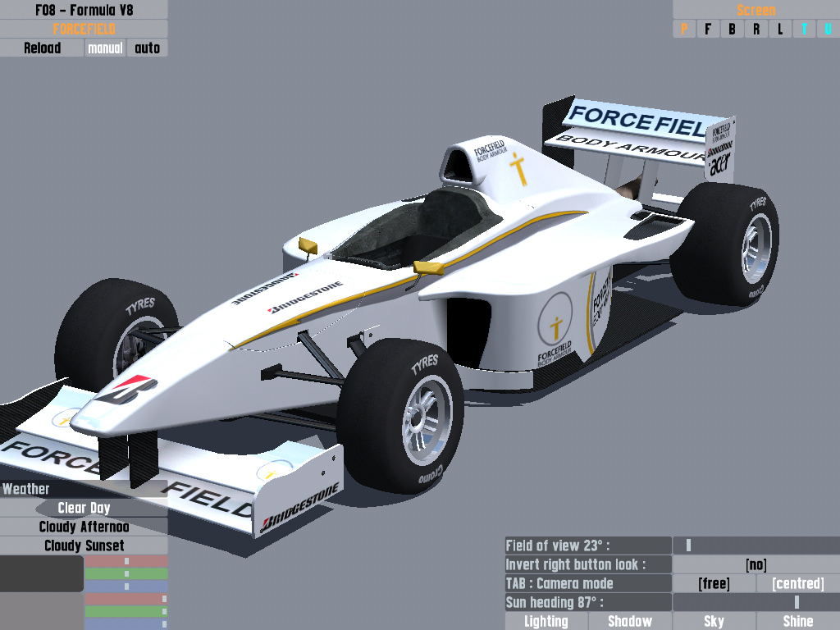Select the L view button
This screenshot has height=630, width=840.
(x=781, y=29)
